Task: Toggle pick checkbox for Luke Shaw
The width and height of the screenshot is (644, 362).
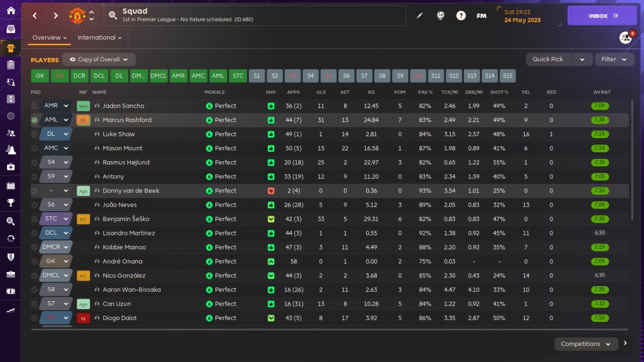Action: click(x=34, y=134)
